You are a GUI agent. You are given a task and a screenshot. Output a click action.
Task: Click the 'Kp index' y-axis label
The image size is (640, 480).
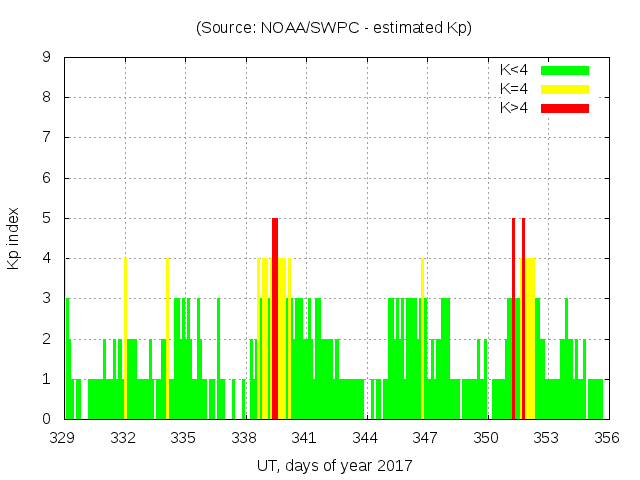click(14, 238)
